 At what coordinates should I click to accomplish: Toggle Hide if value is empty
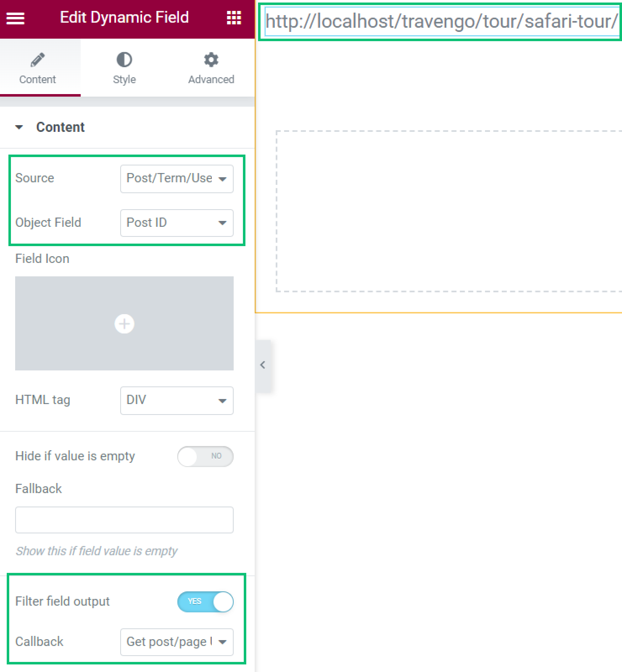click(x=205, y=456)
